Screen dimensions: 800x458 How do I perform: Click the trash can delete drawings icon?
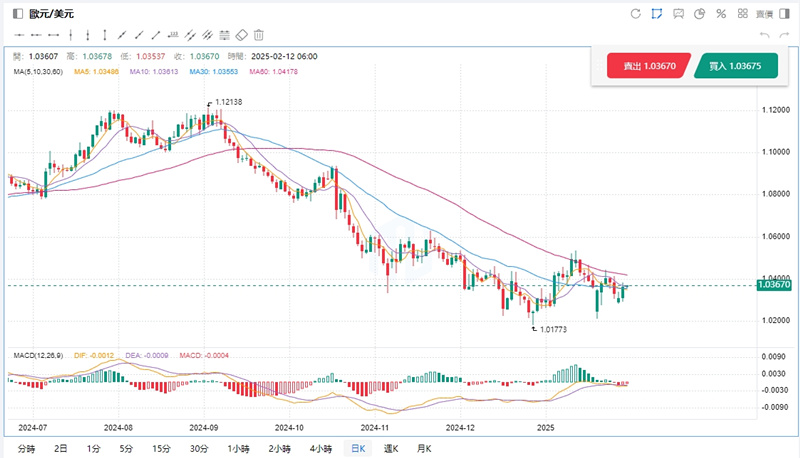pyautogui.click(x=259, y=35)
